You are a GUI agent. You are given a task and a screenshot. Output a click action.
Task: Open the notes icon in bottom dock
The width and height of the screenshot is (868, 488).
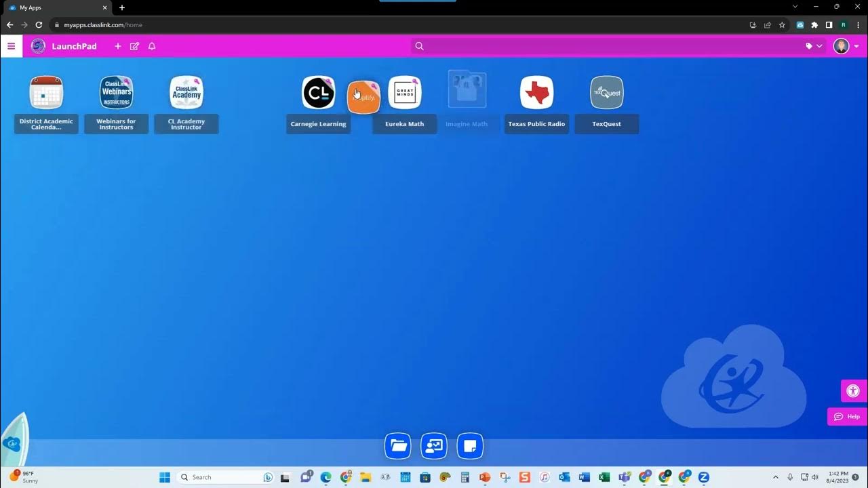(471, 446)
